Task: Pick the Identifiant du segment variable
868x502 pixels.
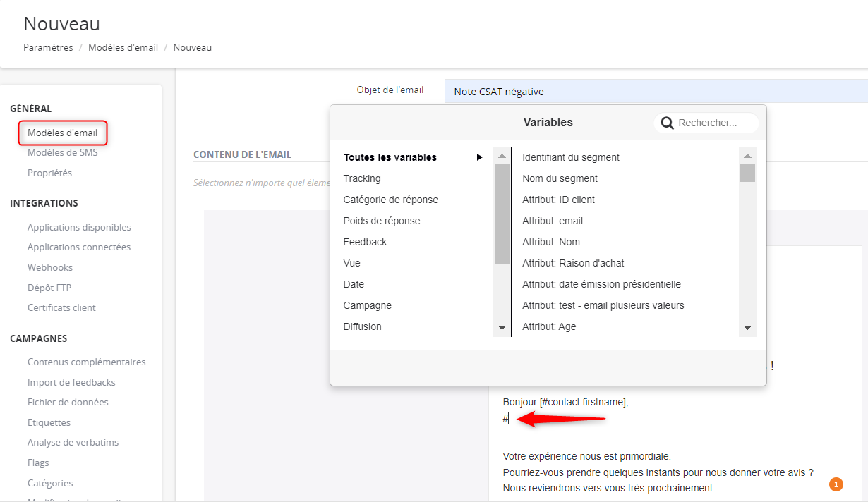Action: (x=571, y=157)
